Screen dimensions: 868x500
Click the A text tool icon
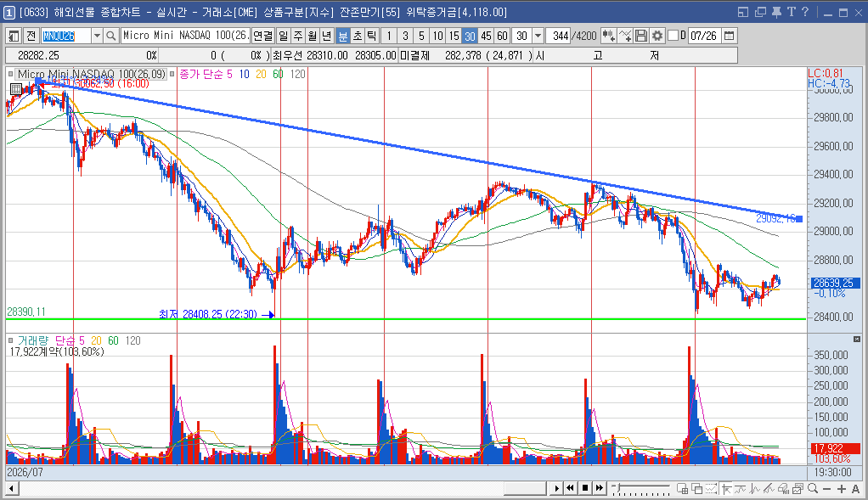pos(856,489)
